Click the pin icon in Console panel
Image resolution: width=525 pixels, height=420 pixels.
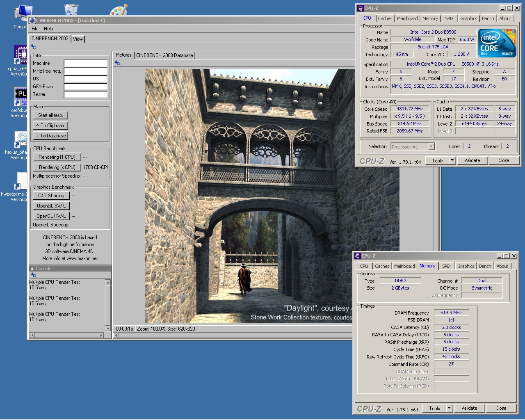point(34,275)
